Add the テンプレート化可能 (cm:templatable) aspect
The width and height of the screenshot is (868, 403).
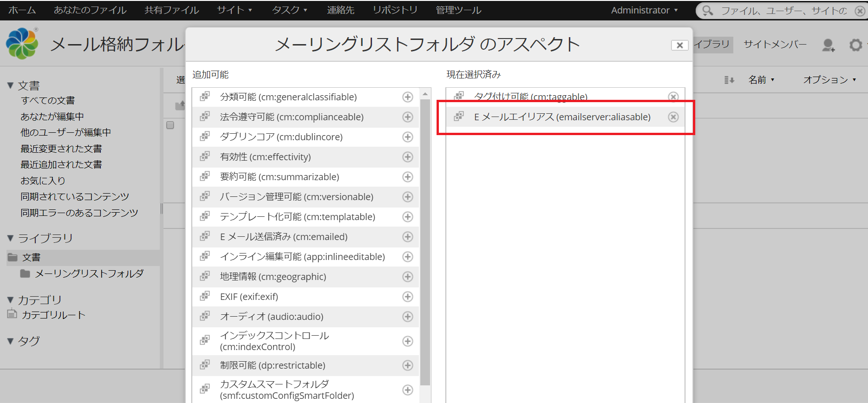pyautogui.click(x=407, y=217)
